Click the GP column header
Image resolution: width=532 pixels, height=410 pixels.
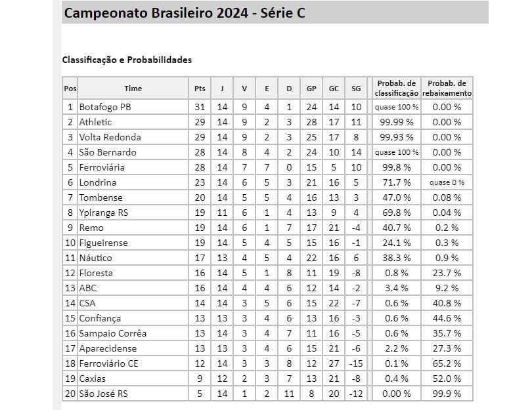(311, 89)
